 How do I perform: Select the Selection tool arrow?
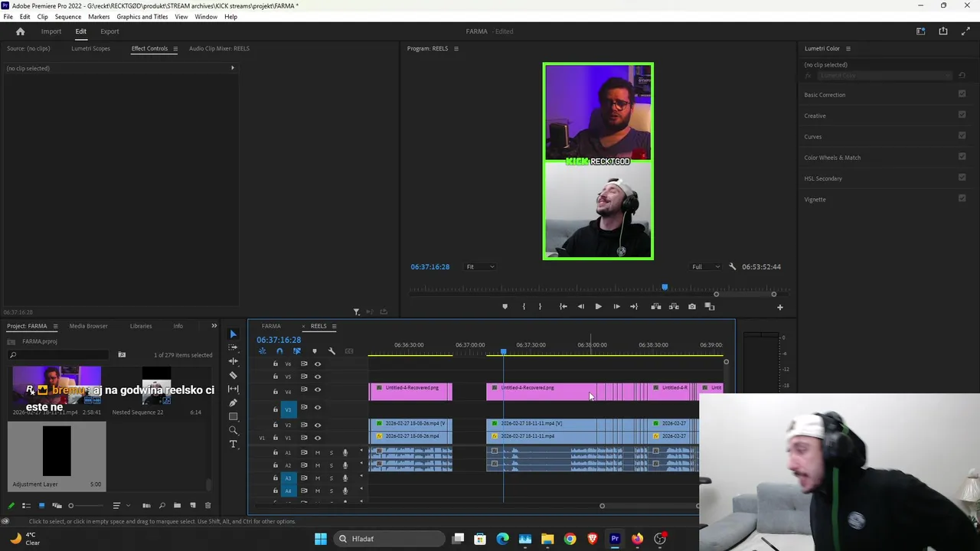click(234, 334)
